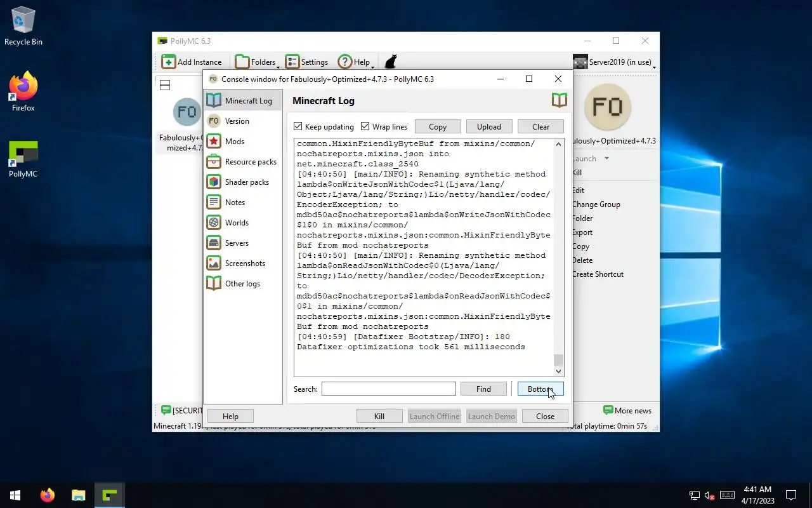Open the Launch dropdown arrow in right panel
Viewport: 812px width, 508px height.
click(x=606, y=158)
